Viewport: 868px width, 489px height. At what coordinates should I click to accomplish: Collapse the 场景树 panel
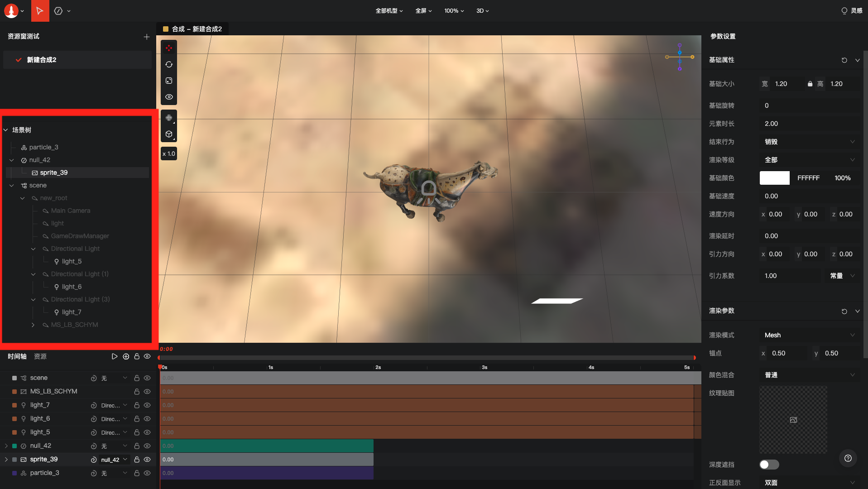pyautogui.click(x=6, y=130)
